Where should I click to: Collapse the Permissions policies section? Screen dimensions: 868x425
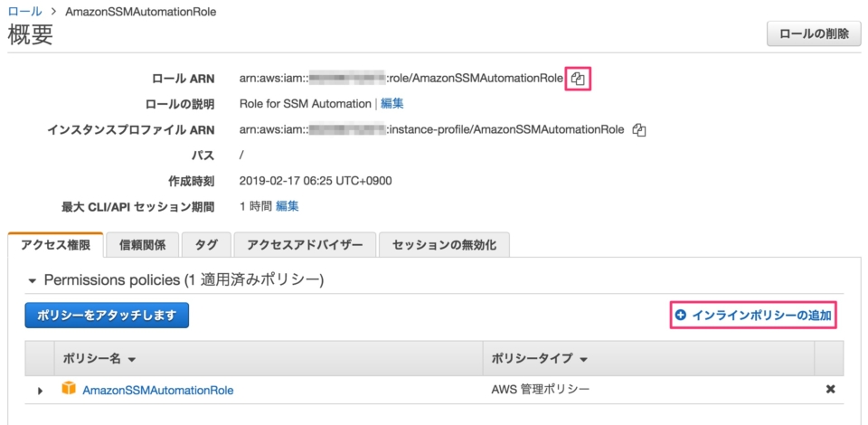click(x=33, y=280)
